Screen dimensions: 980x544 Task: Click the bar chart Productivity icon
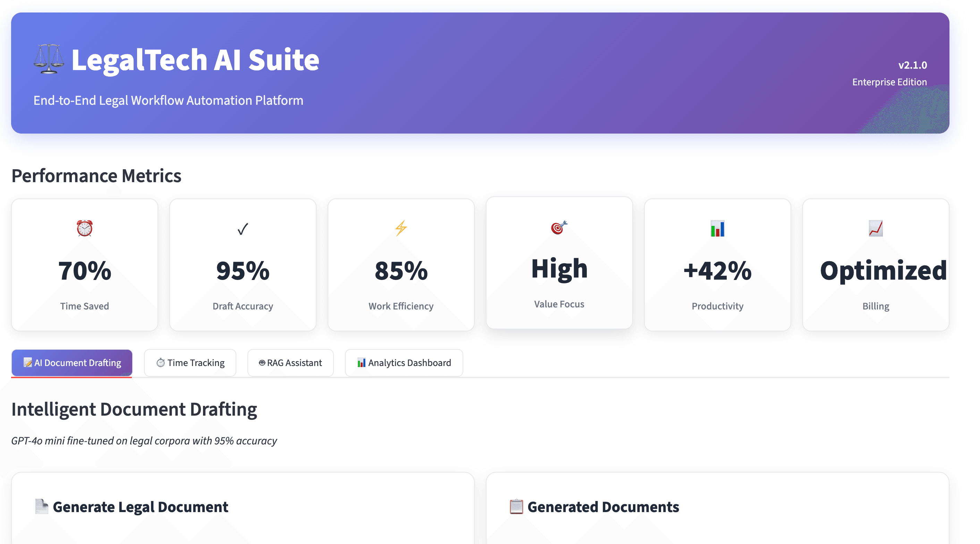pyautogui.click(x=717, y=229)
